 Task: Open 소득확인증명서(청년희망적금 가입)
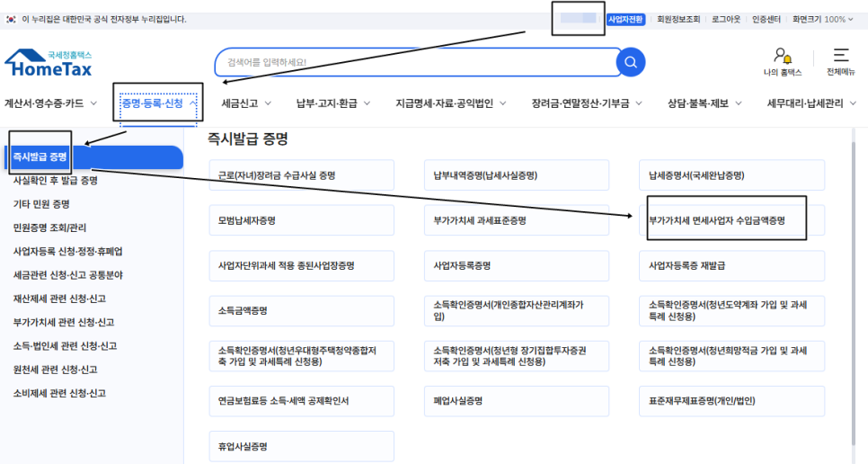click(731, 356)
